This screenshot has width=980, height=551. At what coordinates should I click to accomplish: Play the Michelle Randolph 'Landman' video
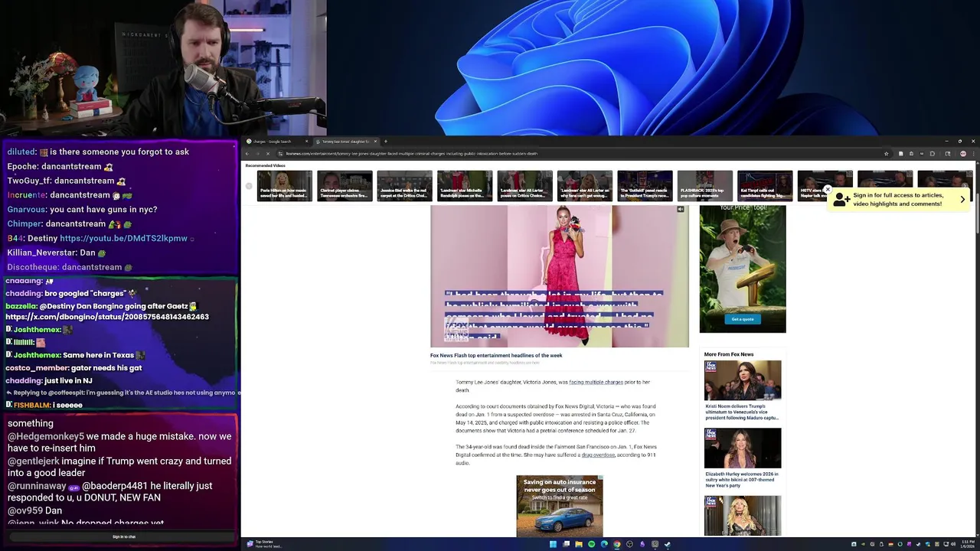point(465,186)
